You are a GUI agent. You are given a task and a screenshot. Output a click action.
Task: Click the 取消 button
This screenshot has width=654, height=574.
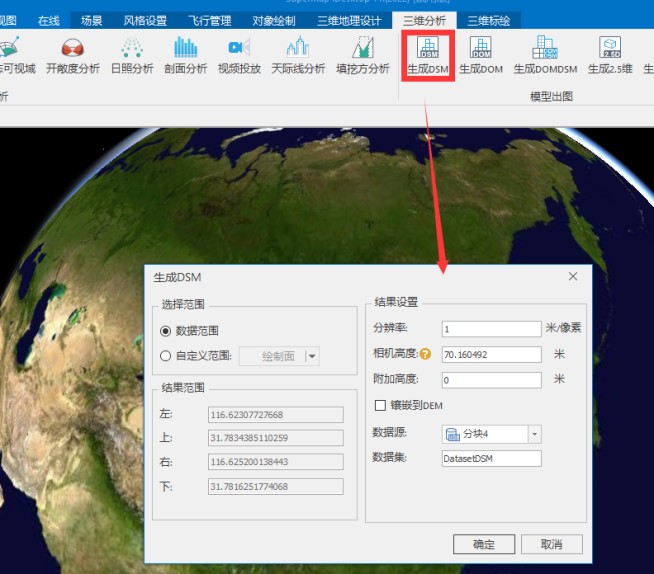(x=551, y=545)
